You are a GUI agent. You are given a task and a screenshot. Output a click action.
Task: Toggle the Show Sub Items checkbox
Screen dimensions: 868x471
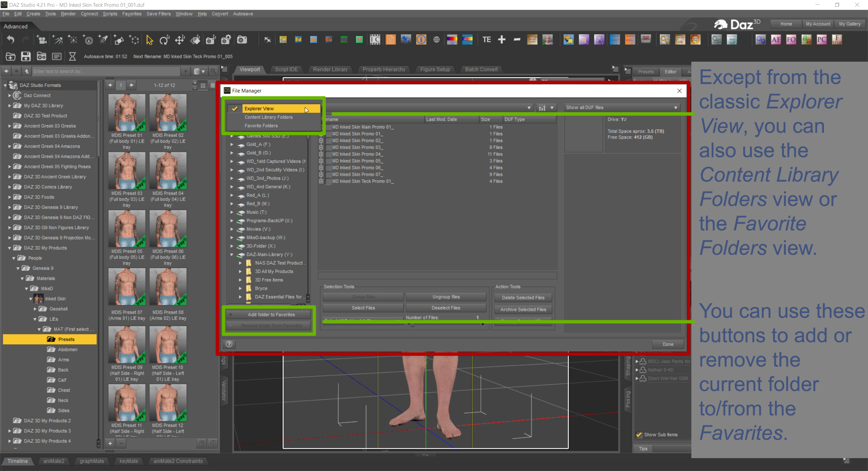point(639,435)
